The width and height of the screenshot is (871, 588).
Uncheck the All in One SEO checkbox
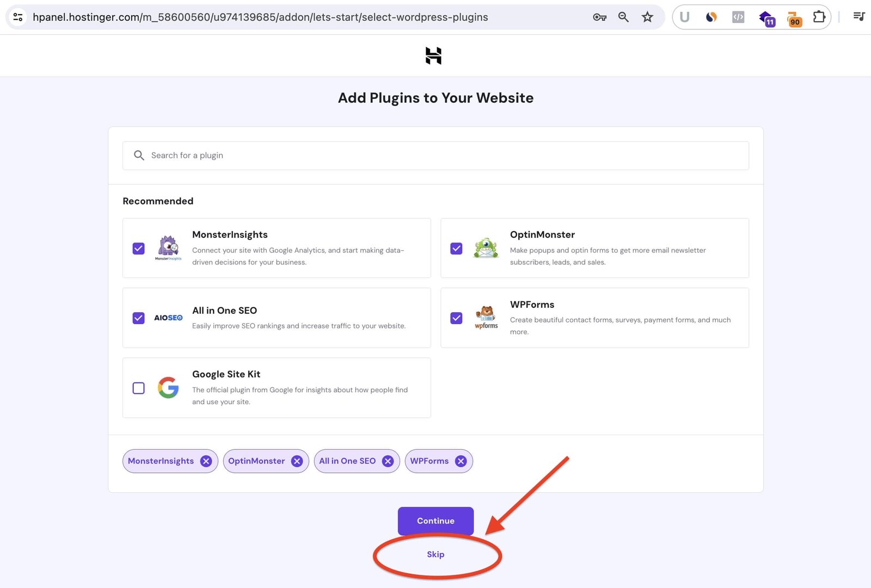139,318
